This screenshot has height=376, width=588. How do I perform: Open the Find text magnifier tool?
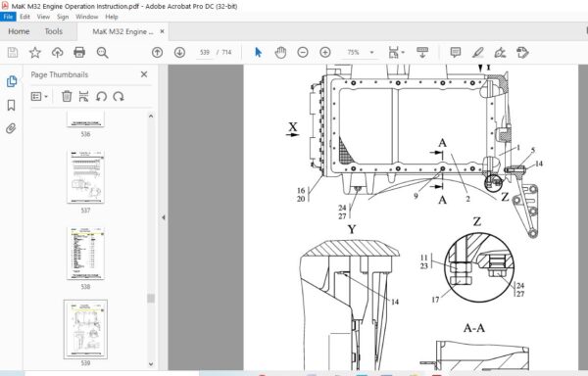point(102,53)
